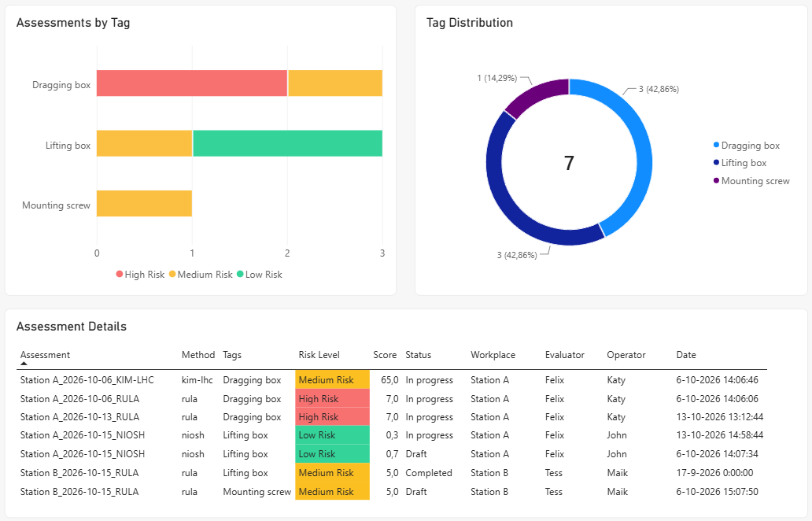Click the High Risk legend entry under bar chart
Screen dimensions: 812x521
140,275
